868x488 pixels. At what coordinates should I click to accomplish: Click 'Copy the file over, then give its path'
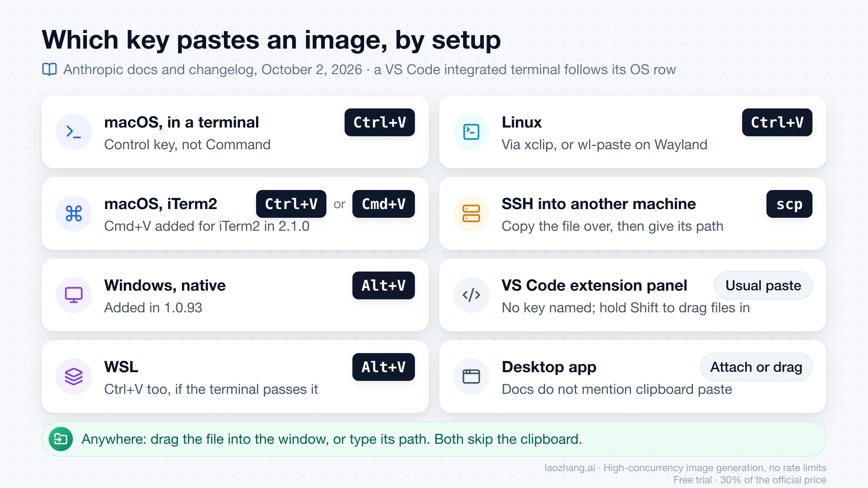[612, 226]
